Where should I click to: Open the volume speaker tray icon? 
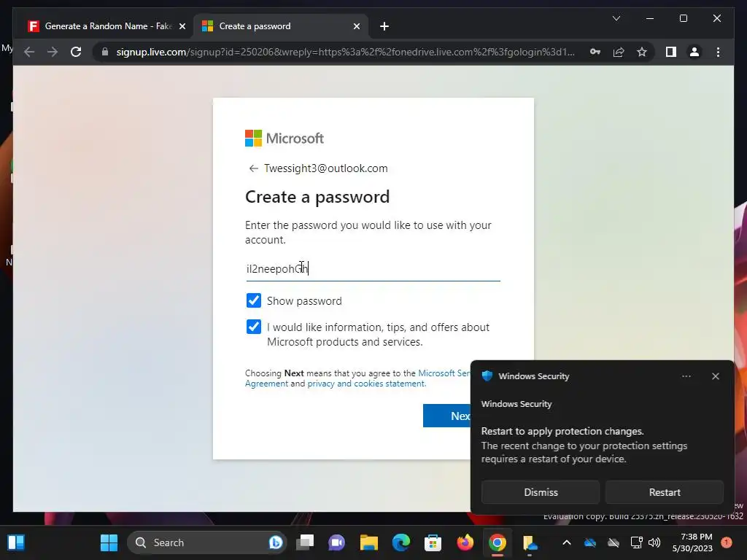654,542
